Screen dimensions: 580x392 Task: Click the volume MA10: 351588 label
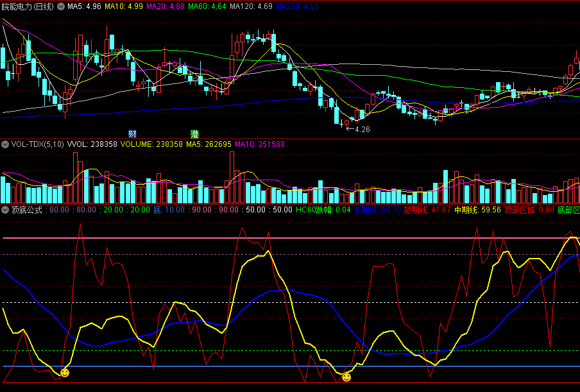point(260,144)
